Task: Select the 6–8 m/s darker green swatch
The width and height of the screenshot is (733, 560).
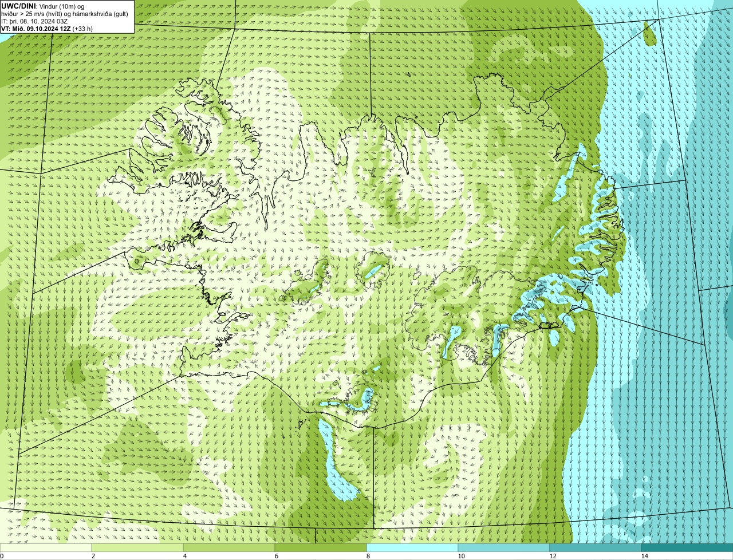Action: (x=321, y=547)
